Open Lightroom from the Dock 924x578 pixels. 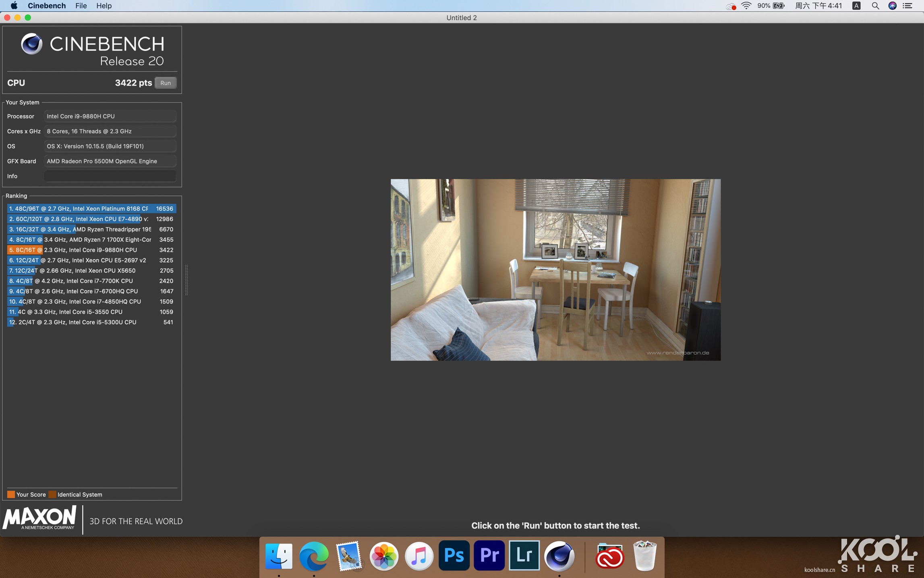coord(524,555)
